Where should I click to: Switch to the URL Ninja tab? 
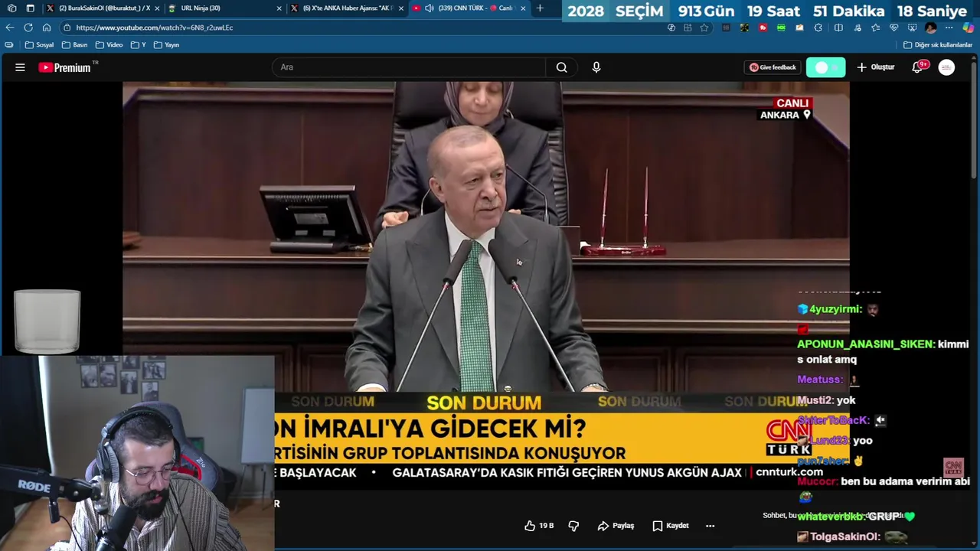click(222, 8)
